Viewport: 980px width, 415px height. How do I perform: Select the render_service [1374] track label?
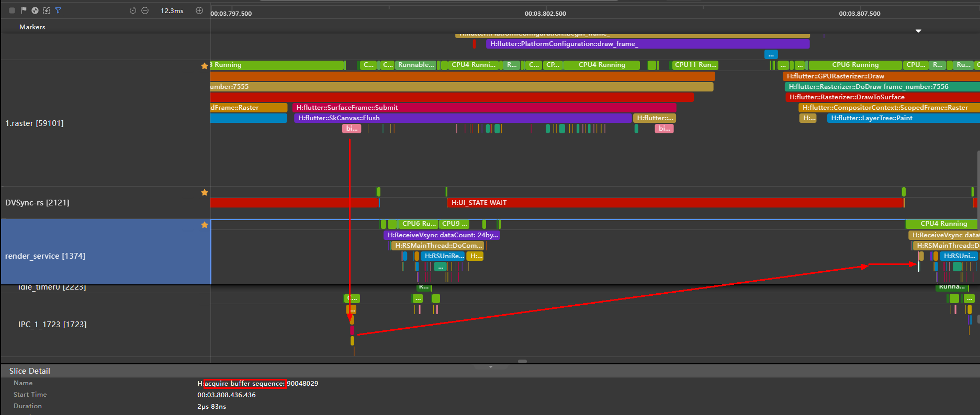tap(45, 256)
